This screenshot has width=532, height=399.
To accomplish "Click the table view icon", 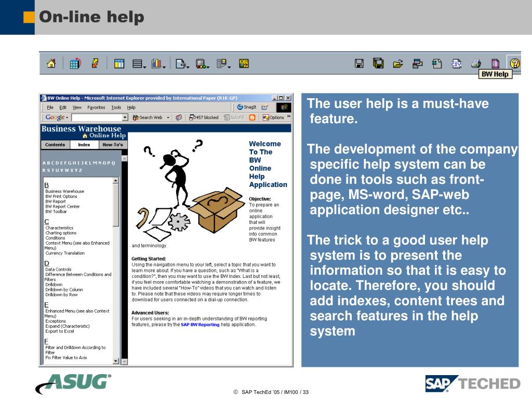I will (119, 63).
